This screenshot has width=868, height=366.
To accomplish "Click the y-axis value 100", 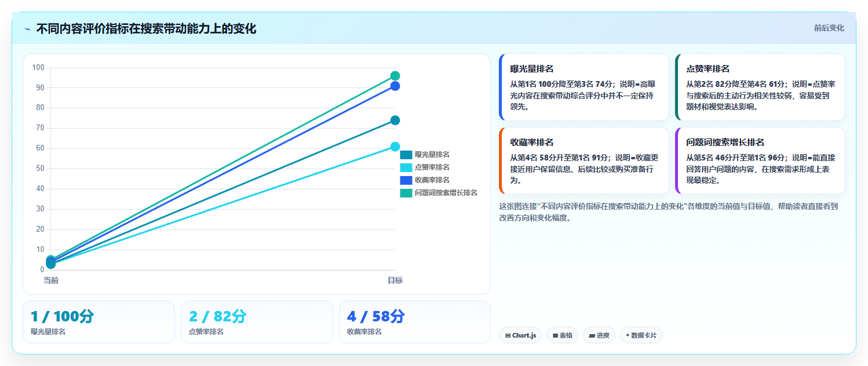I will (x=38, y=68).
